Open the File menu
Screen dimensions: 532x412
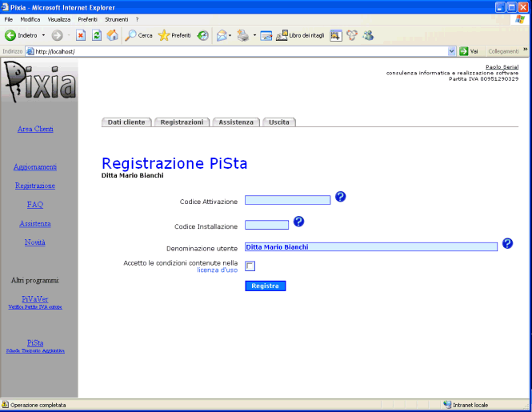pyautogui.click(x=9, y=19)
